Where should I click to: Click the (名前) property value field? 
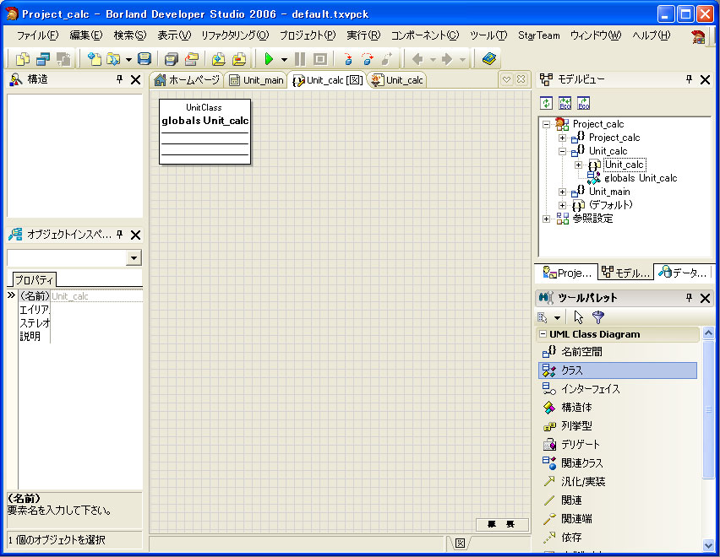point(96,296)
